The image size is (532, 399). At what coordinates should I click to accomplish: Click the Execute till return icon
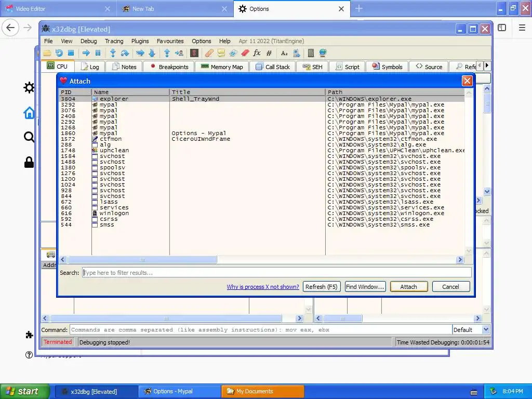[167, 53]
